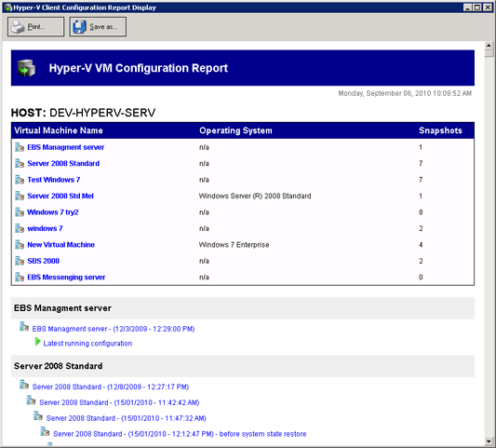Image resolution: width=496 pixels, height=448 pixels.
Task: Click the report timestamp Monday, September 06, 2010
Action: pos(405,93)
